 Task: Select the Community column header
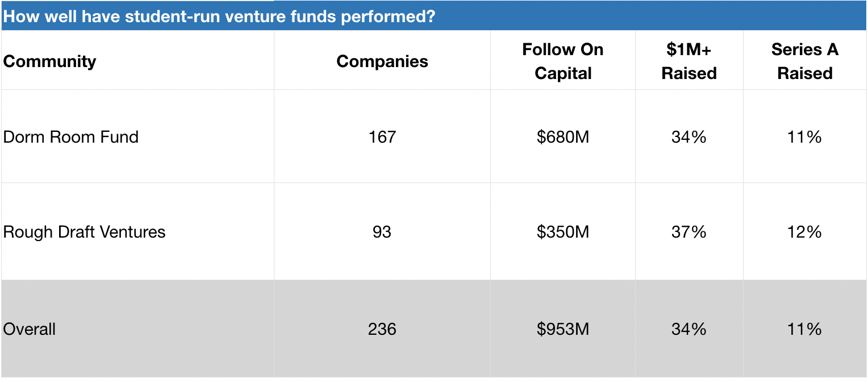tap(49, 61)
